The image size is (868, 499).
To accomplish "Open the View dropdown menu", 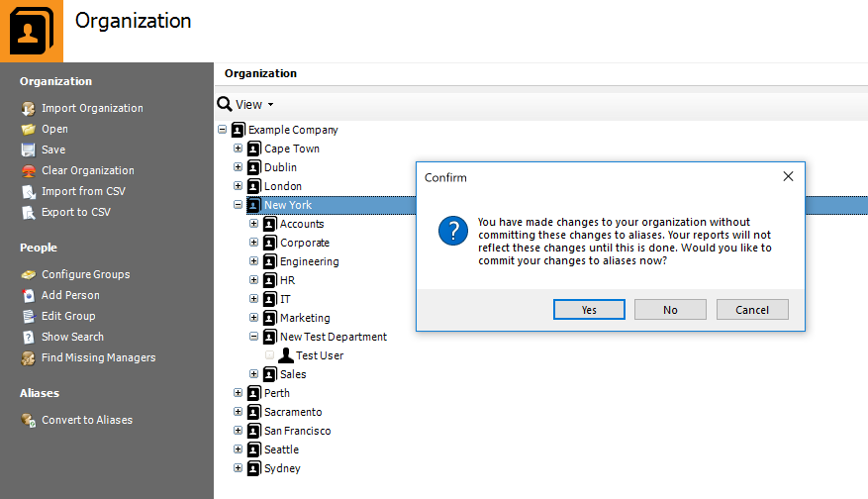I will pos(246,105).
